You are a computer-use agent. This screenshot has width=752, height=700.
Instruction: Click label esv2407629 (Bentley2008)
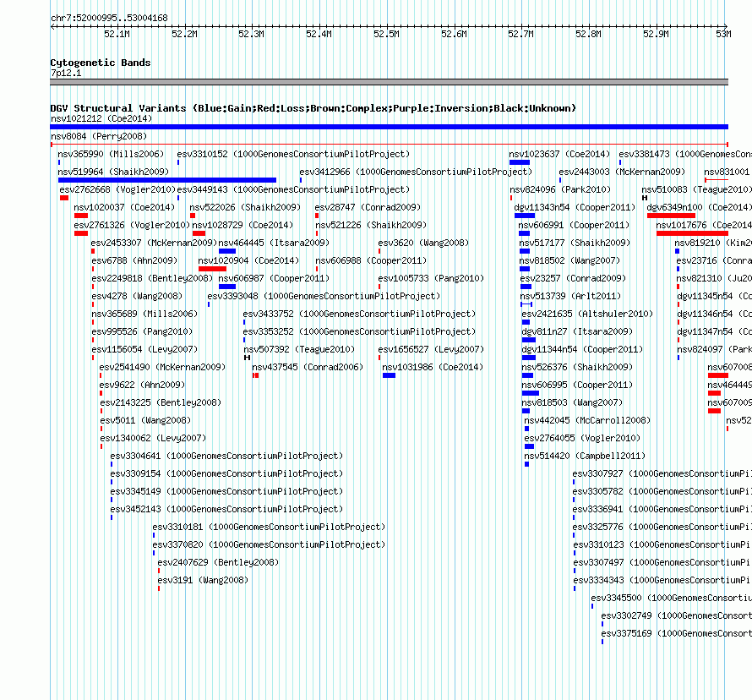pos(218,562)
